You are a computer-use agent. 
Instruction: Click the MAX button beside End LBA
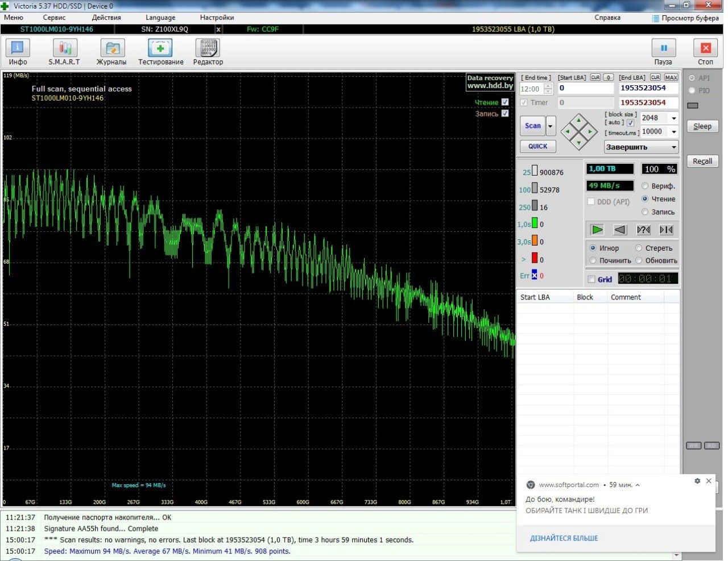pos(671,77)
